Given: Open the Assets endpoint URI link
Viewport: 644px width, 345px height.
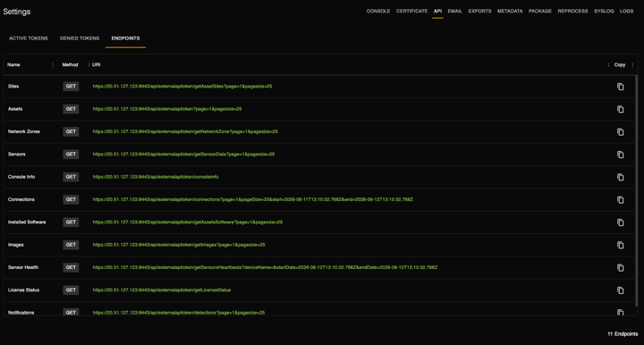Looking at the screenshot, I should [x=167, y=109].
